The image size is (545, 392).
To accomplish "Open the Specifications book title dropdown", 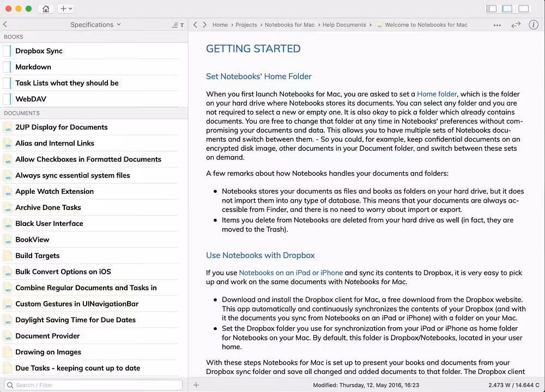I will tap(95, 24).
